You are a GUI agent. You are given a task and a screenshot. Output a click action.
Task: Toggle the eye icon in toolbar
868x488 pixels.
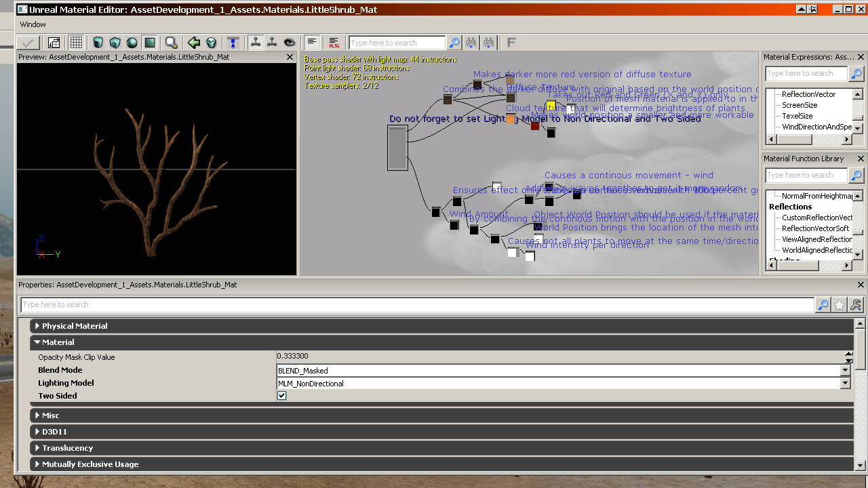point(290,43)
